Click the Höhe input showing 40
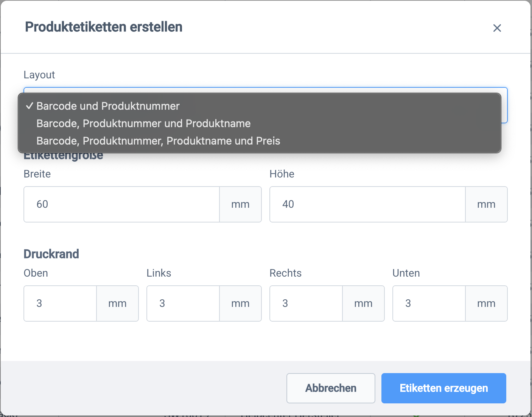 pyautogui.click(x=367, y=204)
